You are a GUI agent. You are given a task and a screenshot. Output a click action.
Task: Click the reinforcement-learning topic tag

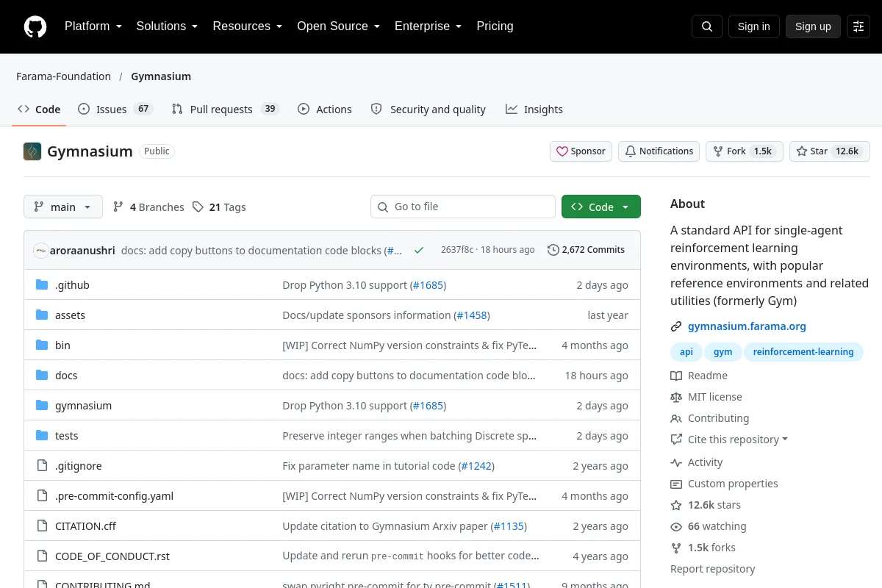point(803,352)
